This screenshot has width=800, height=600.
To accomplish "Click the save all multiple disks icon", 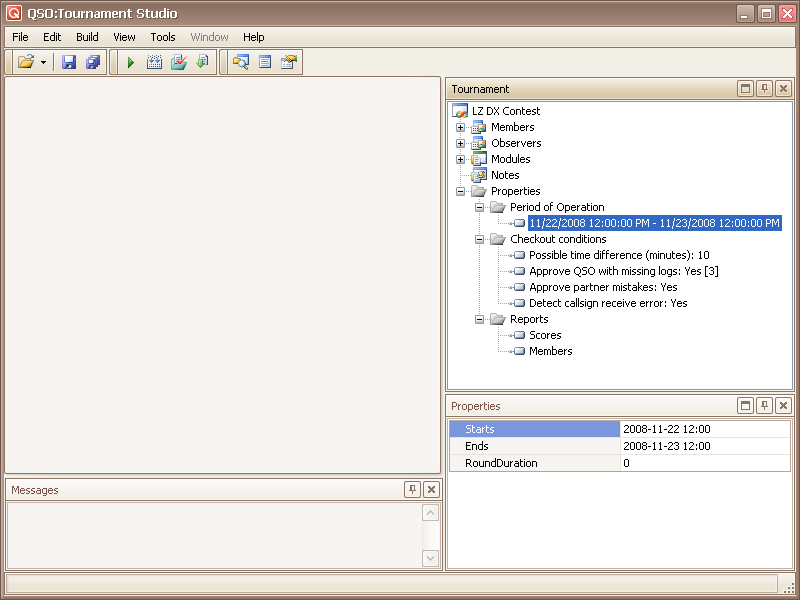I will [x=93, y=63].
